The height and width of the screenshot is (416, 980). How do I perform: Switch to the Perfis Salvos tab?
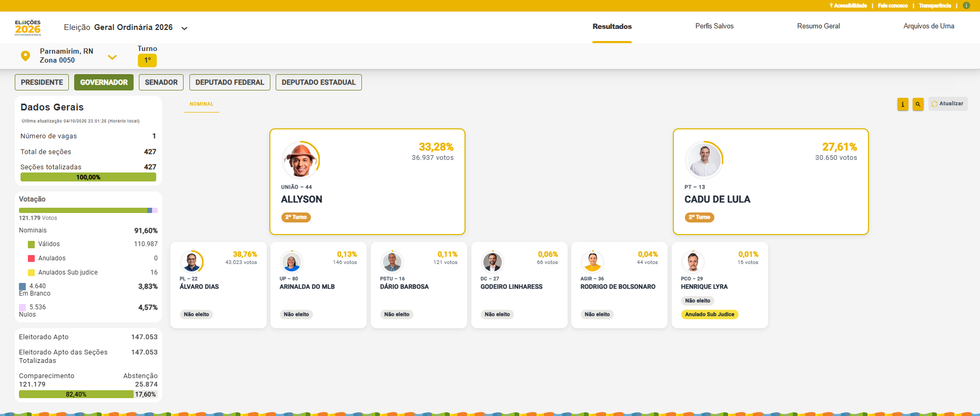(x=714, y=26)
